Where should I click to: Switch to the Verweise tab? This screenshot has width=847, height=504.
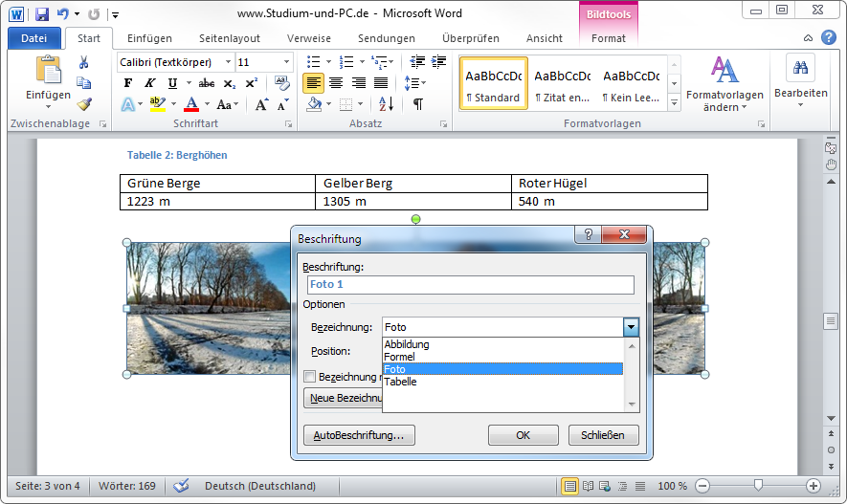point(309,38)
